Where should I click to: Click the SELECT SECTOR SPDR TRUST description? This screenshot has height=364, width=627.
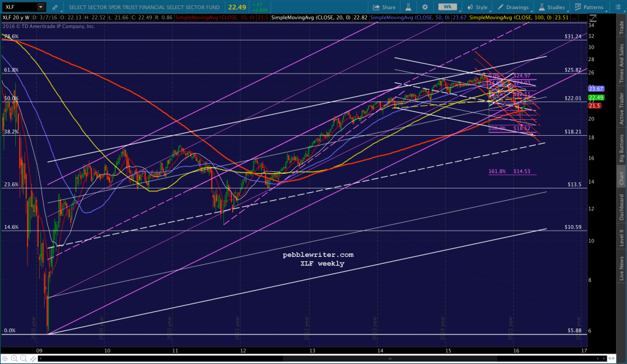[144, 7]
